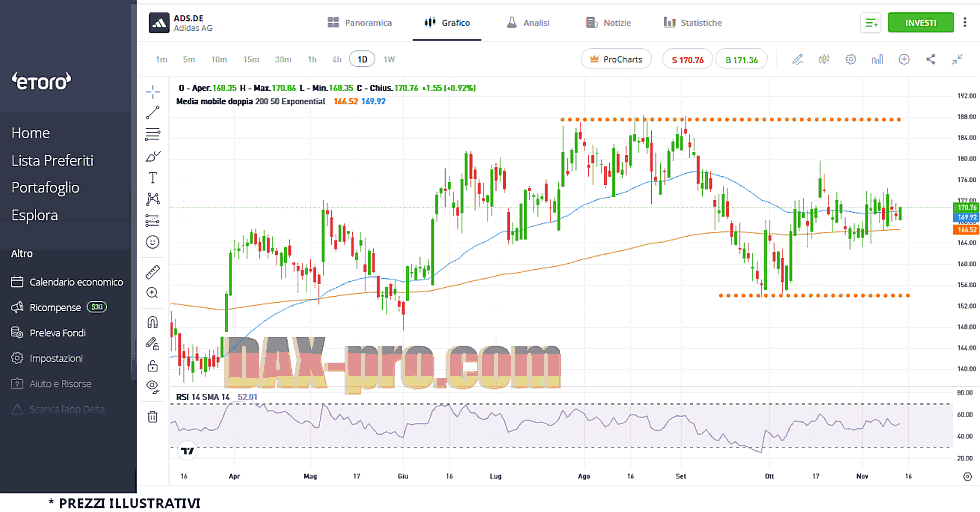Open the three-dot more options menu
The image size is (980, 512).
965,23
